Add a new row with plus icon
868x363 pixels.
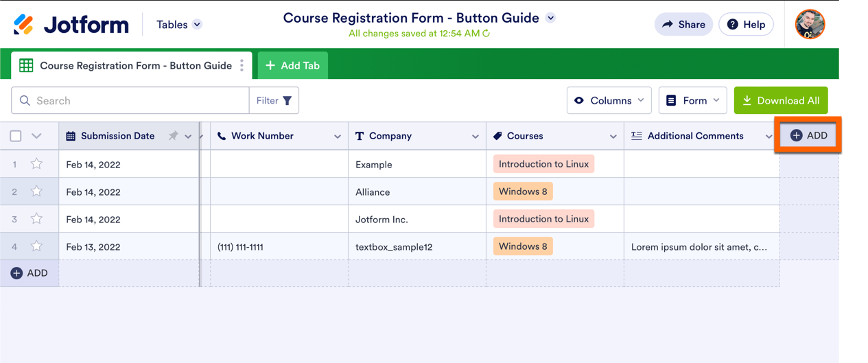(17, 273)
